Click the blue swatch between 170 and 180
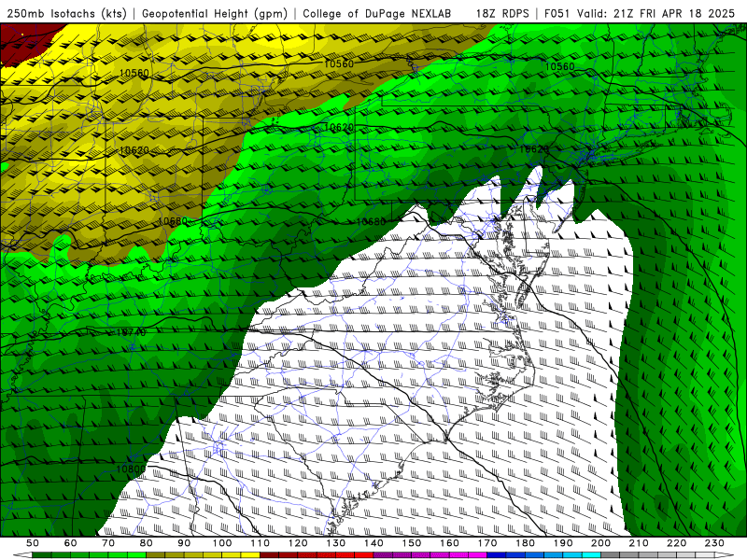The image size is (747, 560). tap(506, 555)
